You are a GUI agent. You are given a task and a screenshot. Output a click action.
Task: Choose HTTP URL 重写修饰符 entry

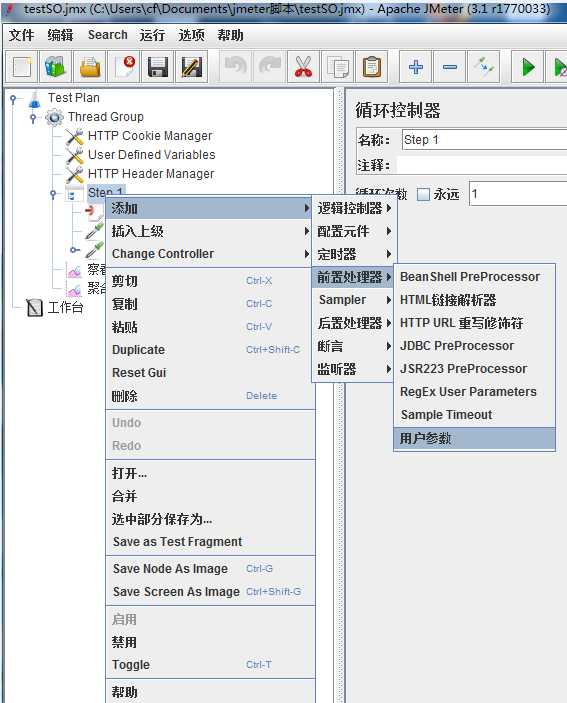click(x=475, y=323)
